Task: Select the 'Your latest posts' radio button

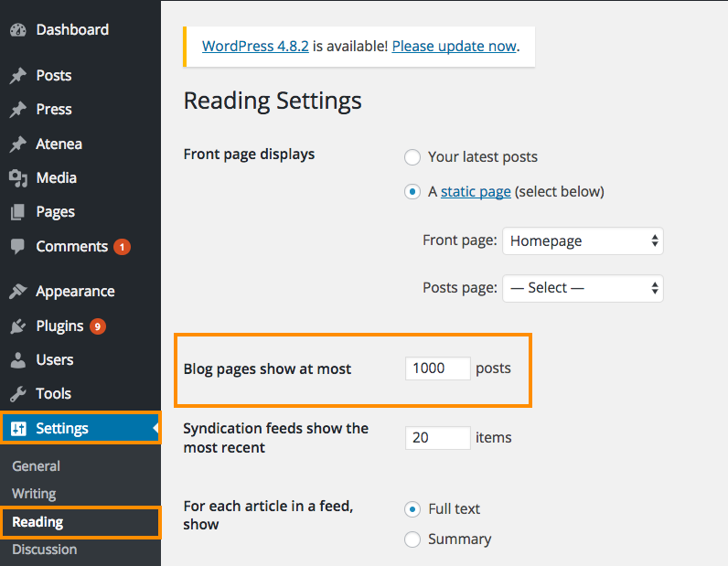Action: (412, 157)
